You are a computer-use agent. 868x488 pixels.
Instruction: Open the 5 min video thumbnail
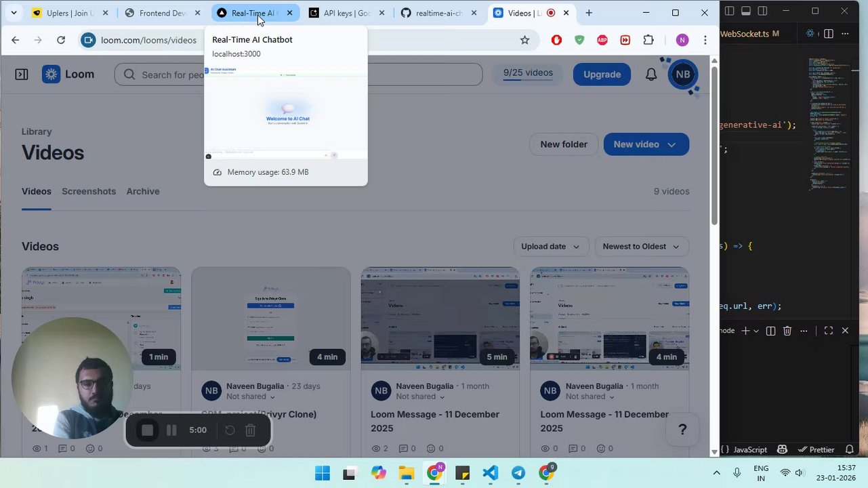point(440,319)
